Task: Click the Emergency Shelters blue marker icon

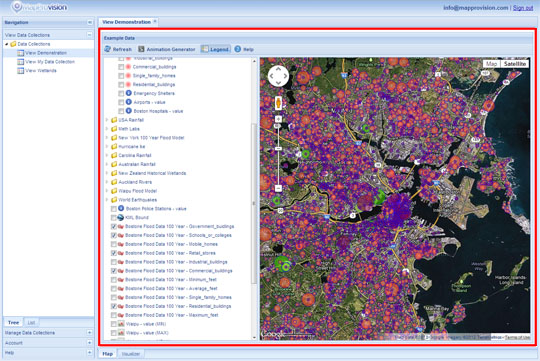Action: pyautogui.click(x=128, y=93)
